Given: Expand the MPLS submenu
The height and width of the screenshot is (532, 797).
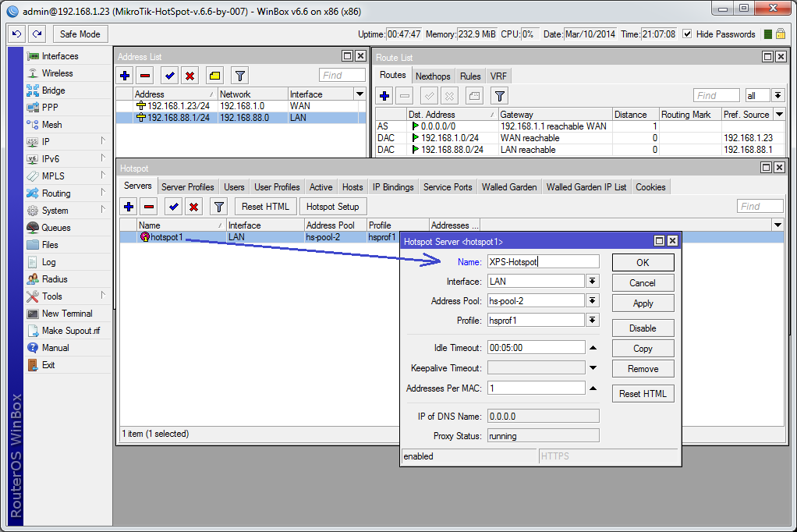Looking at the screenshot, I should coord(103,175).
